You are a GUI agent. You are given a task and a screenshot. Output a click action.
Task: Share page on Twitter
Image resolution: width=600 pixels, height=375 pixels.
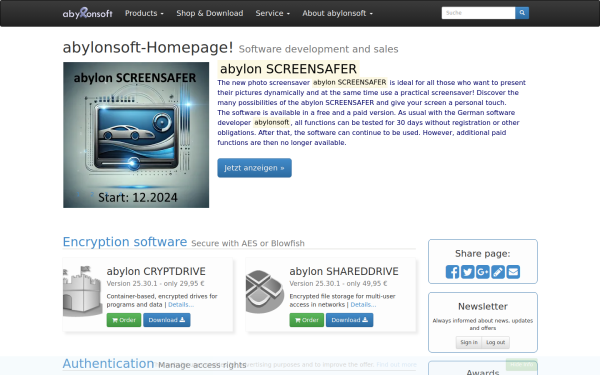click(468, 272)
